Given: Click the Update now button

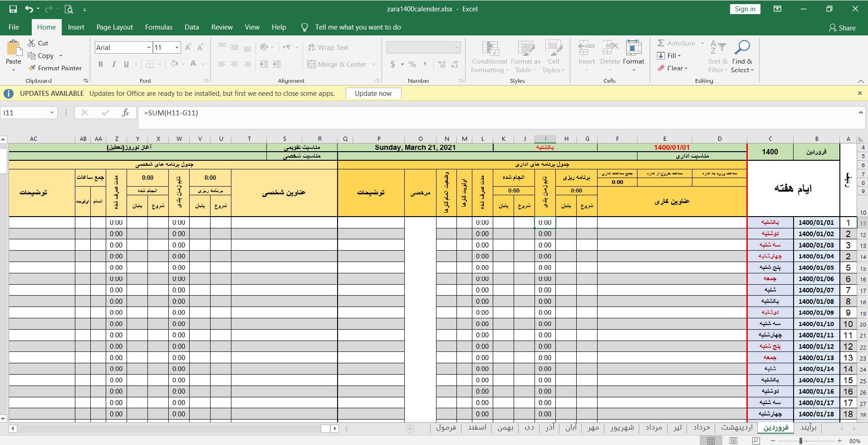Looking at the screenshot, I should 373,94.
